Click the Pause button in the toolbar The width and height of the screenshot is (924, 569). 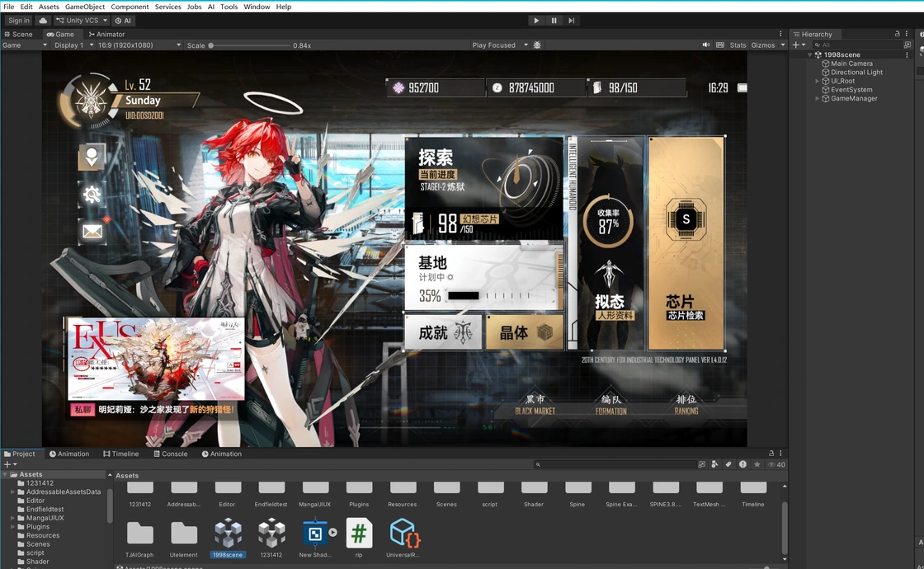click(x=554, y=20)
